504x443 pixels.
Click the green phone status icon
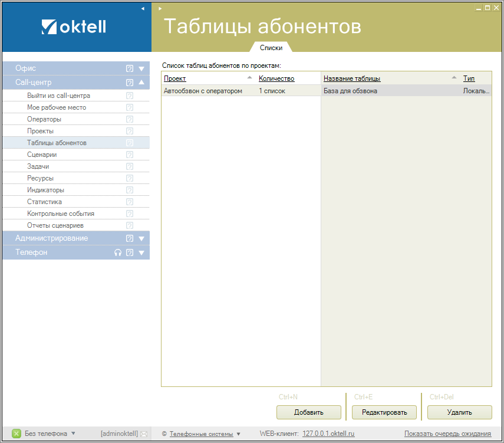click(x=17, y=434)
